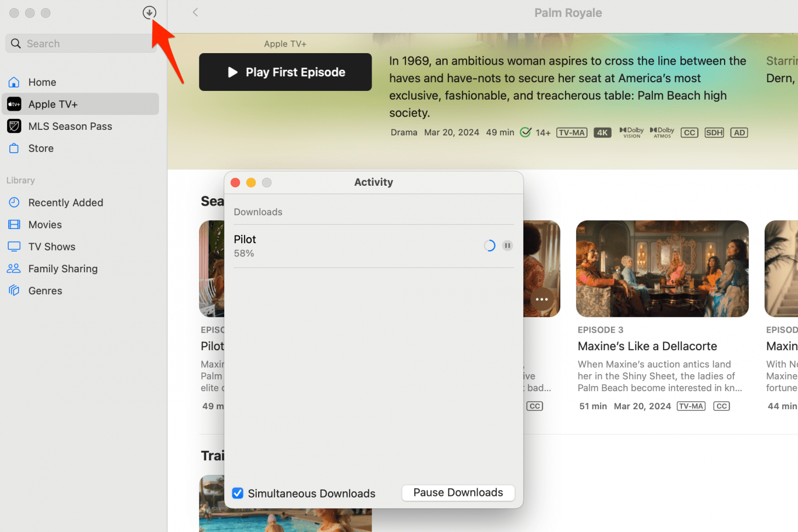
Task: Select the Home icon in the sidebar
Action: click(x=13, y=82)
